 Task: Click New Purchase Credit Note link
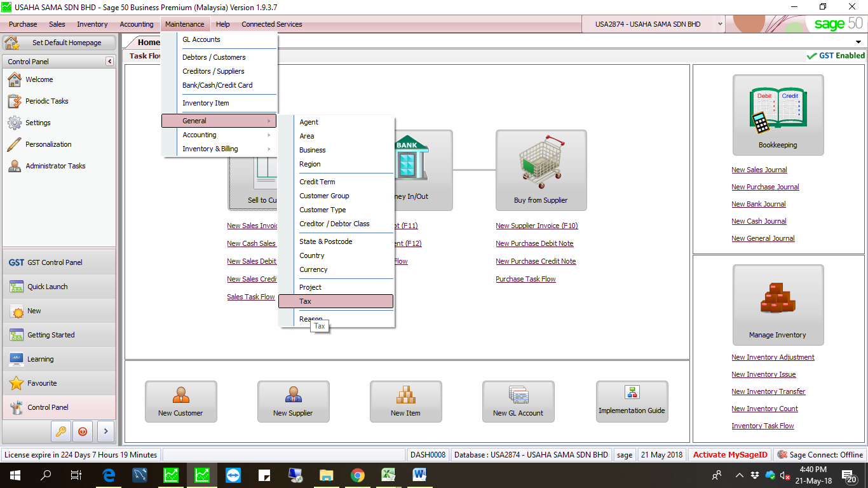536,261
